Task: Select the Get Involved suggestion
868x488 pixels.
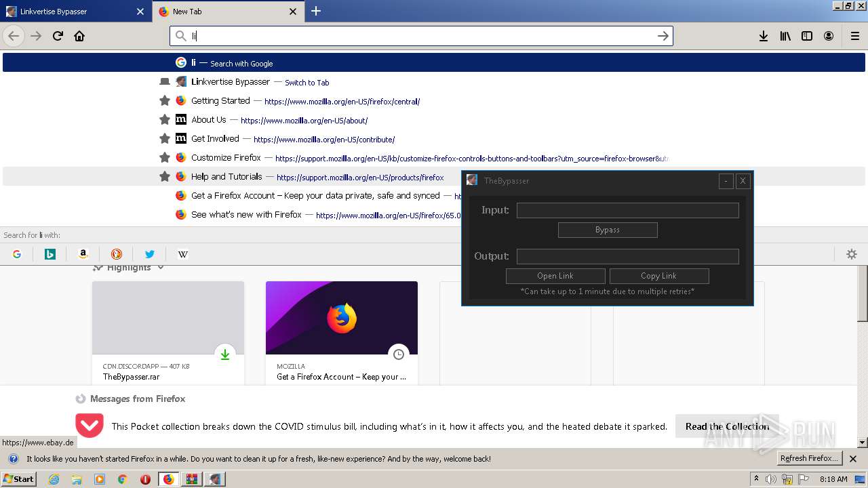Action: click(x=434, y=138)
